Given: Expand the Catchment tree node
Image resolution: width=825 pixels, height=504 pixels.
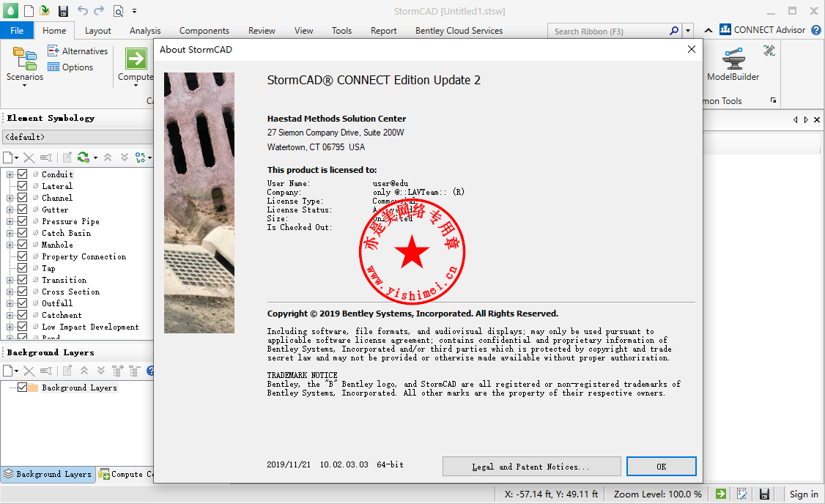Looking at the screenshot, I should tap(10, 316).
